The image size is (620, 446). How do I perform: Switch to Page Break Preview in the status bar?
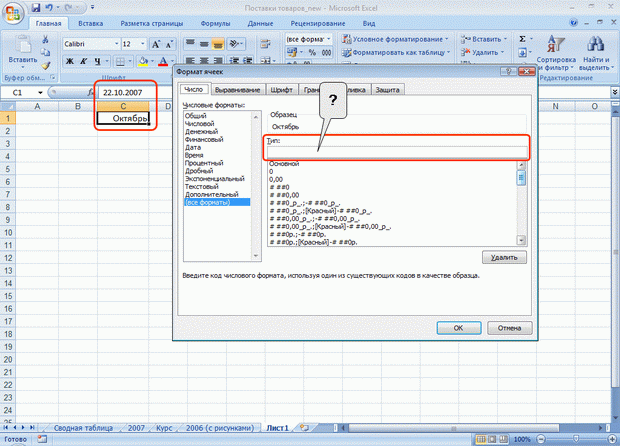[503, 439]
